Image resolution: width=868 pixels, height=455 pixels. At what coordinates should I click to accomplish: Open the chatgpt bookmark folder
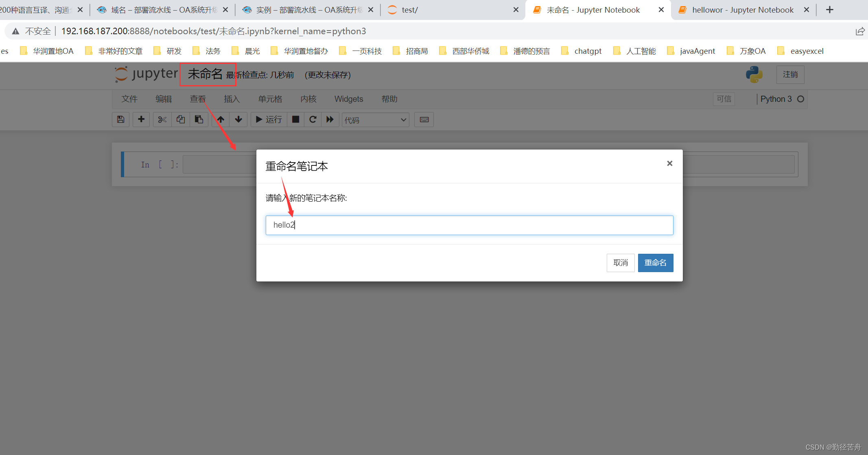coord(581,51)
